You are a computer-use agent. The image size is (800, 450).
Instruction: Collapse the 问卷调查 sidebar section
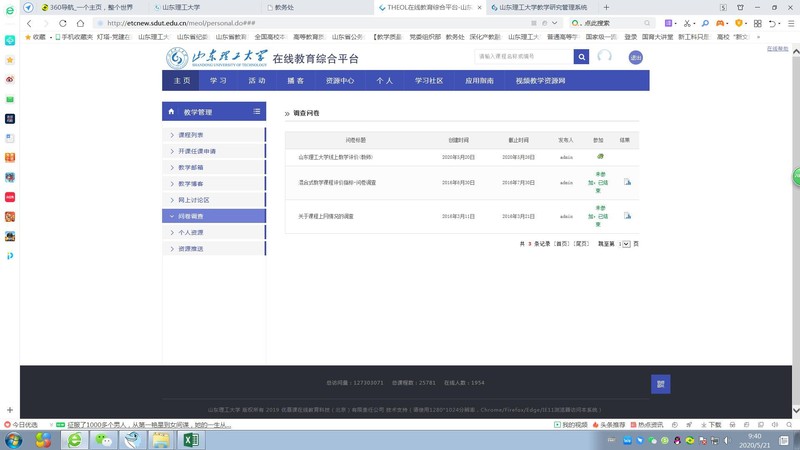(190, 216)
